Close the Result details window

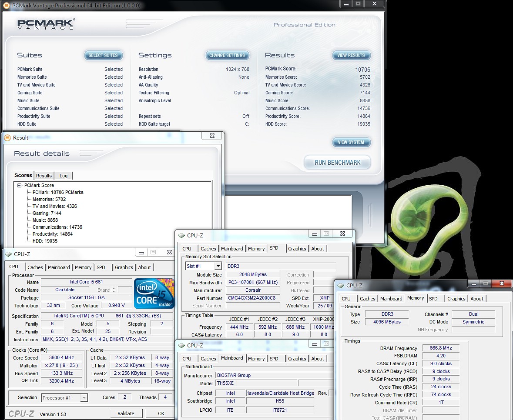click(x=212, y=136)
